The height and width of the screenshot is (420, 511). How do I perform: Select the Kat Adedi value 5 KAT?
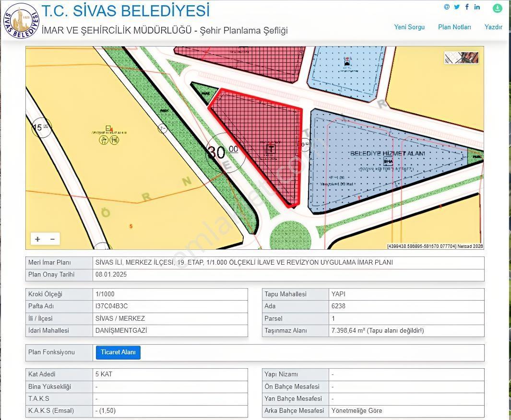pos(104,374)
